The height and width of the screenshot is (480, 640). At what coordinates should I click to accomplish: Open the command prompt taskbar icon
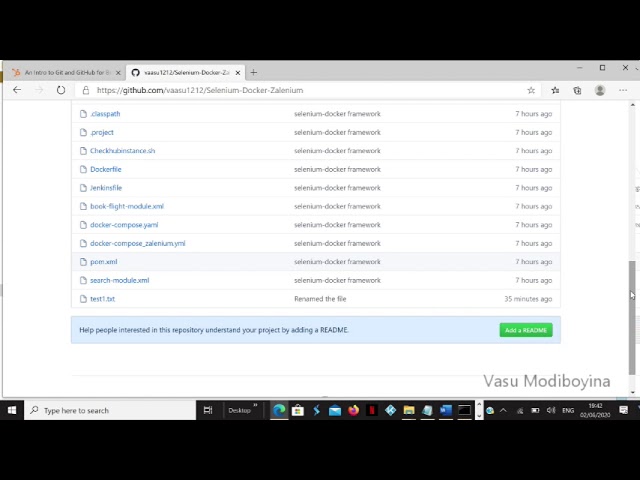[464, 410]
